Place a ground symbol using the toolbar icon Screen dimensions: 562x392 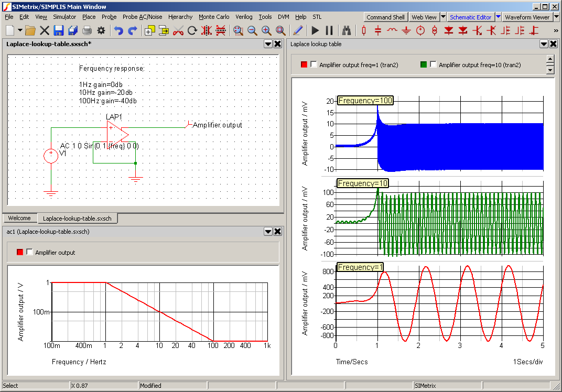click(x=406, y=30)
